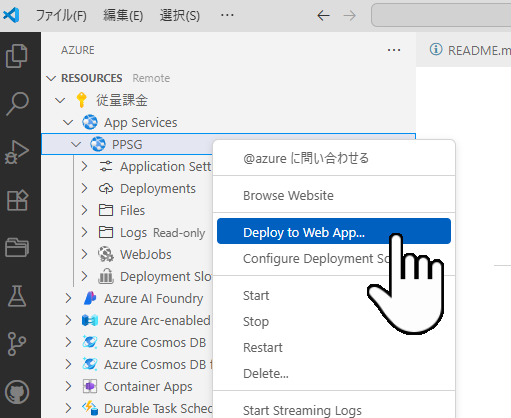Click the key icon beside 従量課金
Image resolution: width=511 pixels, height=418 pixels.
(x=81, y=100)
